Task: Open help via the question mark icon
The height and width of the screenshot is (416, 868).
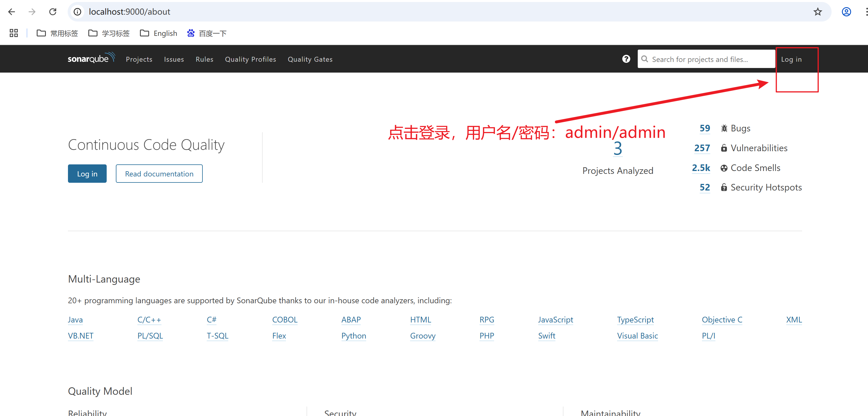Action: pos(626,59)
